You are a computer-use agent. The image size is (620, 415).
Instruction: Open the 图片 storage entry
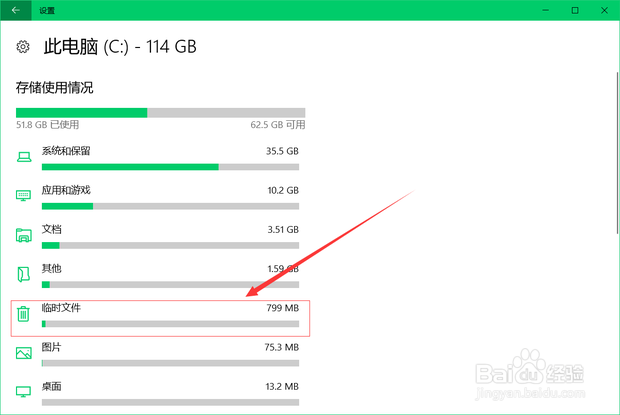click(160, 354)
